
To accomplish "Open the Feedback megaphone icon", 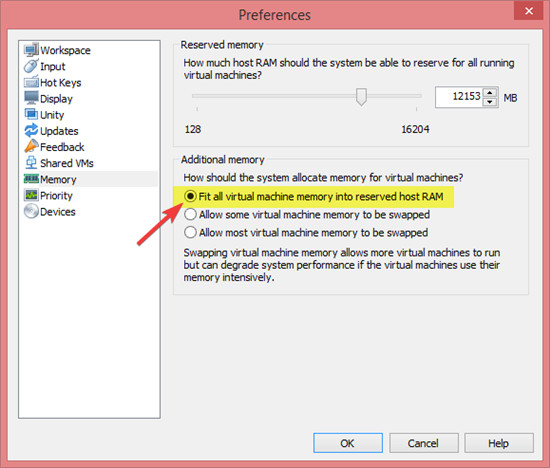I will pos(31,147).
